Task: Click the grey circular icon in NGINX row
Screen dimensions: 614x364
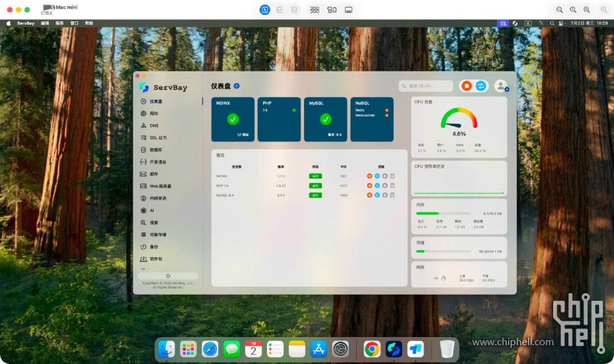Action: [385, 176]
